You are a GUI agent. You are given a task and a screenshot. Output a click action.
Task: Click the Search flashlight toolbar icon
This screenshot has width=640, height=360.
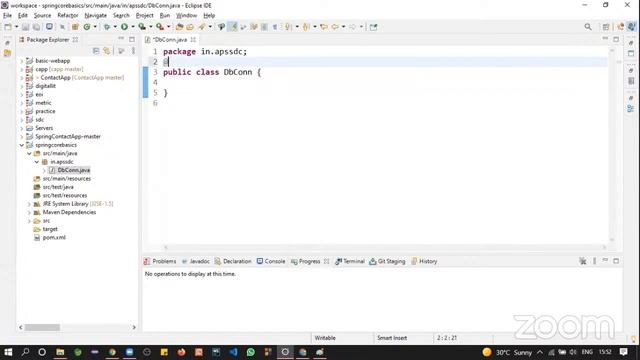coord(202,27)
